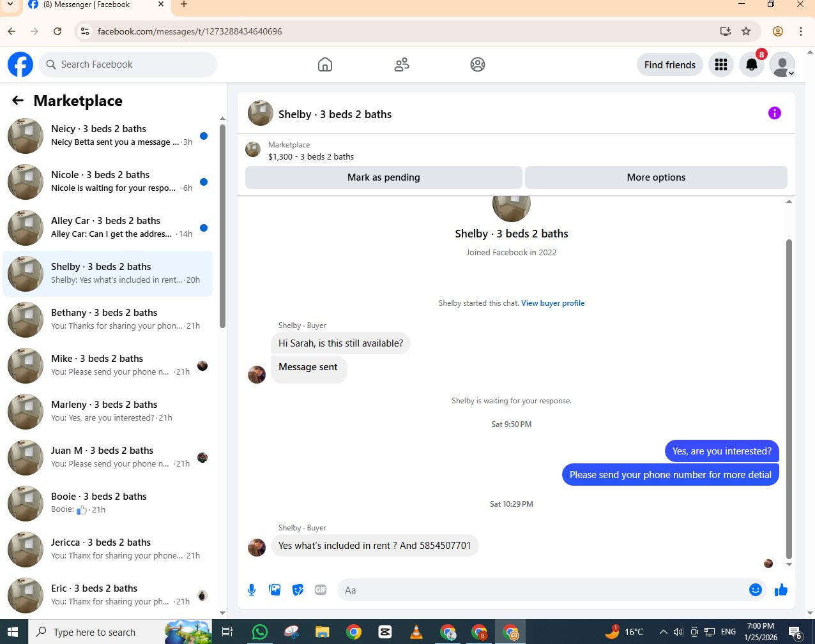815x644 pixels.
Task: Close the Messenger Facebook tab
Action: click(x=161, y=4)
